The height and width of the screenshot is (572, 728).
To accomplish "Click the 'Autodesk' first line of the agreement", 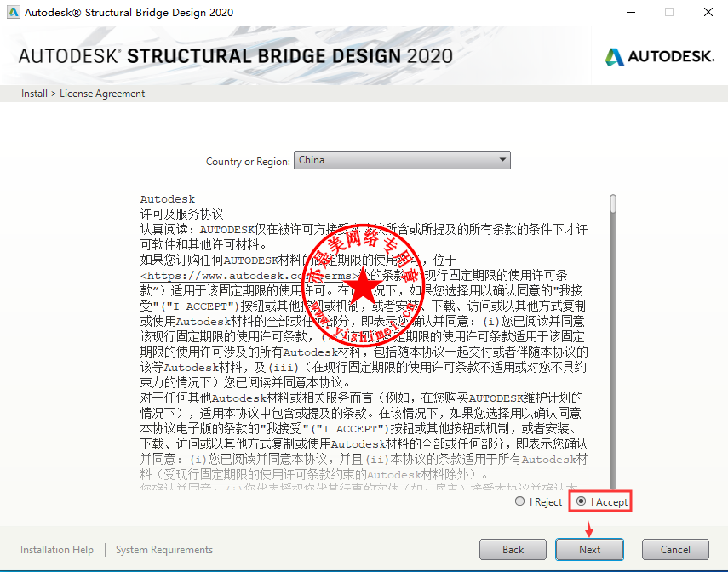I will (x=168, y=199).
